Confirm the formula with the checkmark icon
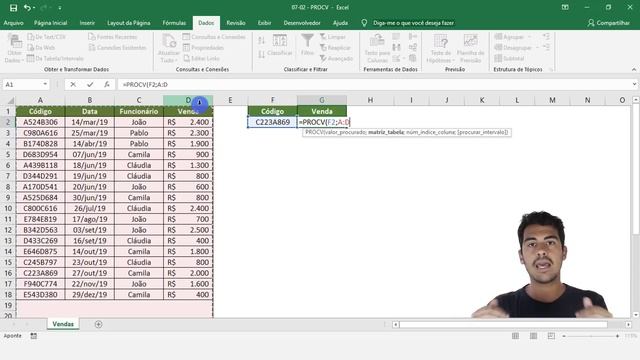The width and height of the screenshot is (640, 360). [90, 84]
